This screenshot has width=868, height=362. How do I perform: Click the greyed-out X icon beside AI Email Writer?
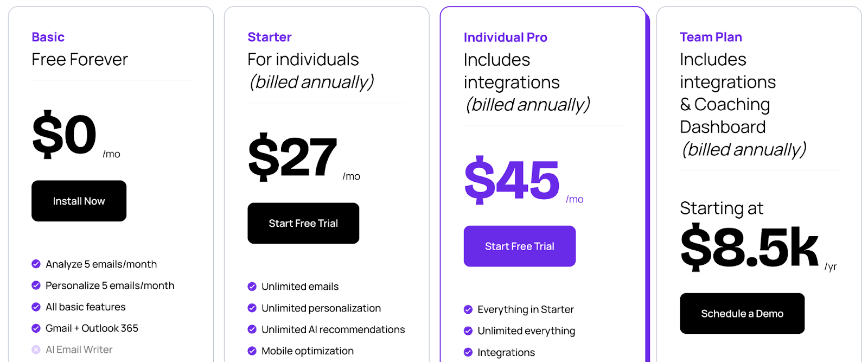(x=36, y=350)
